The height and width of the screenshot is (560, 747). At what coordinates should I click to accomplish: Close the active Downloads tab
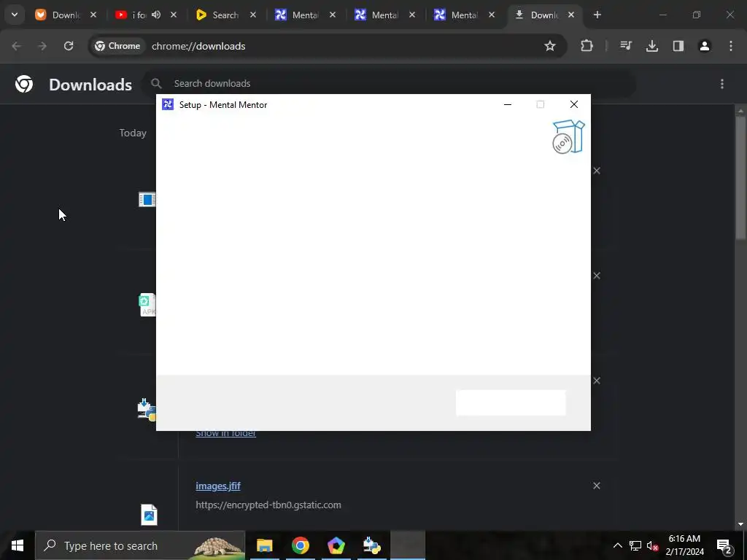point(570,15)
